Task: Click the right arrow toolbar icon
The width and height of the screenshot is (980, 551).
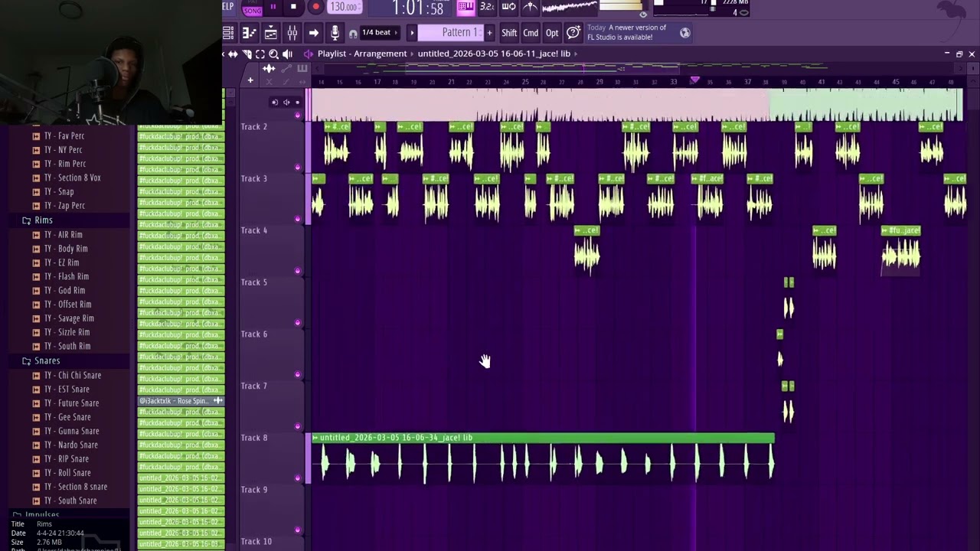Action: (313, 33)
